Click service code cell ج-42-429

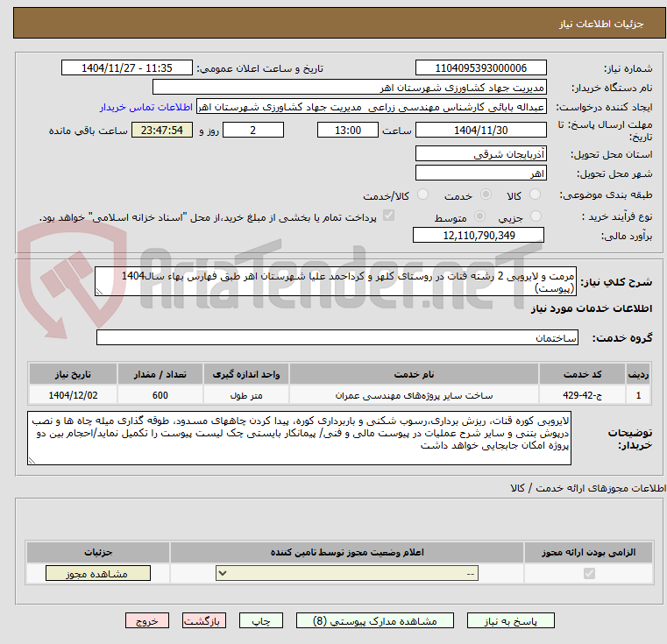click(x=582, y=395)
